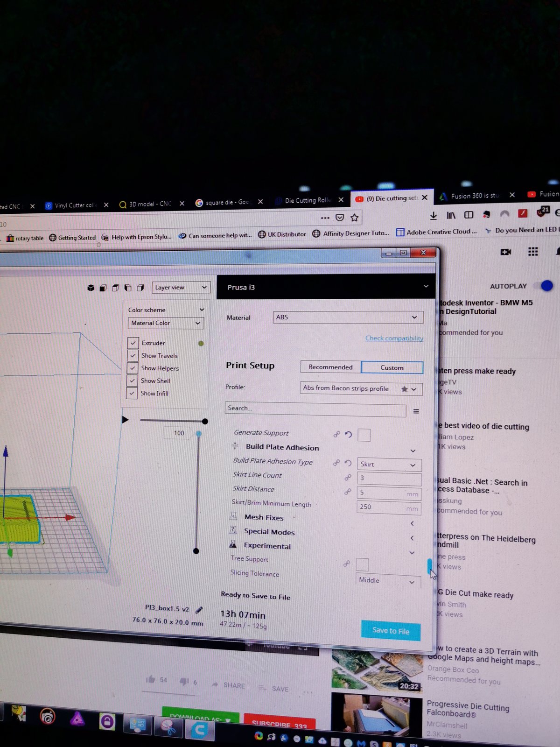Viewport: 560px width, 747px height.
Task: Click link icon next to Tree Support
Action: point(346,564)
